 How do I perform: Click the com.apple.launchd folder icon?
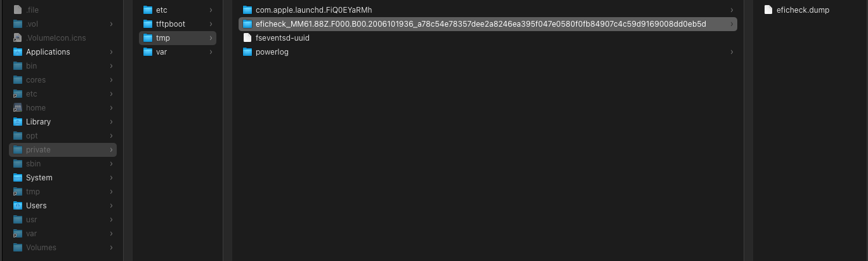pyautogui.click(x=247, y=10)
